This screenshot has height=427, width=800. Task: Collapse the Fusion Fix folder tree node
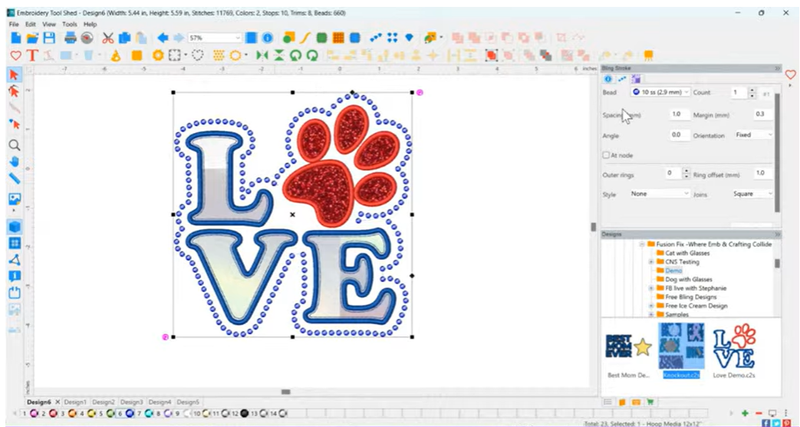(x=641, y=244)
